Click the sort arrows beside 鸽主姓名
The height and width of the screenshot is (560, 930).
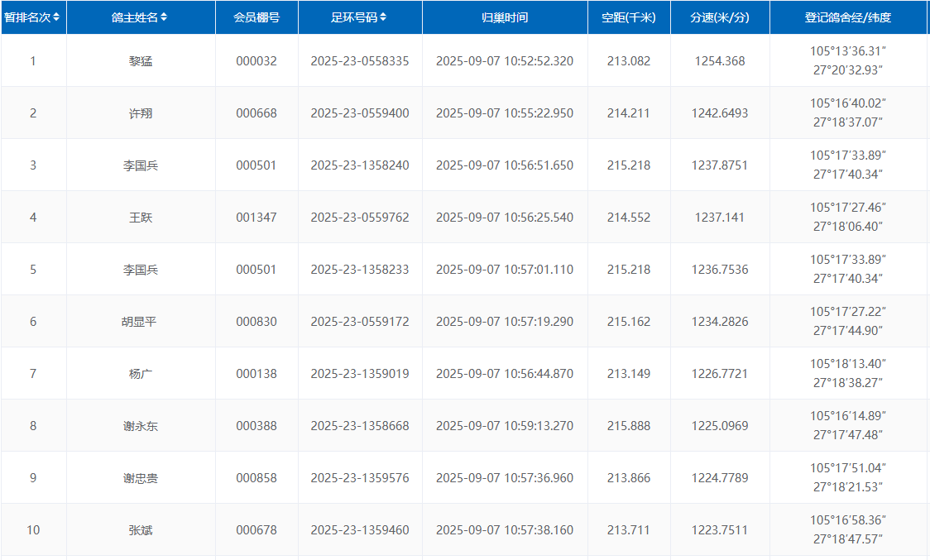tap(164, 17)
